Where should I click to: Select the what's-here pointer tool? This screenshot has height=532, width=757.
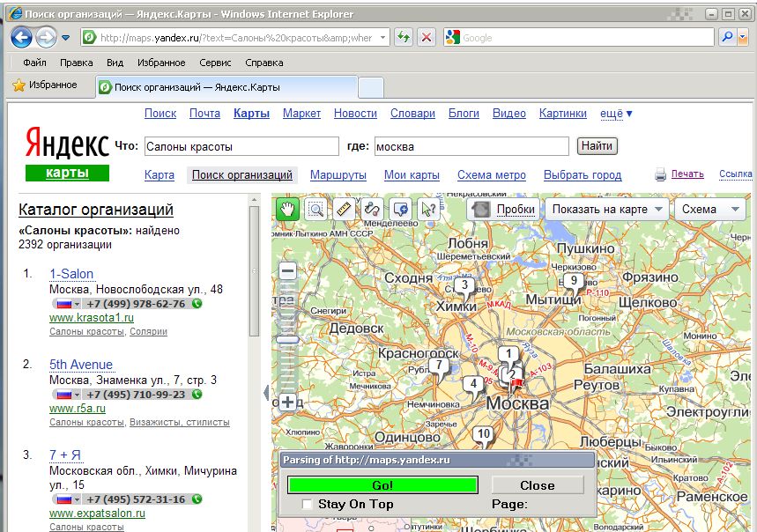[x=428, y=210]
